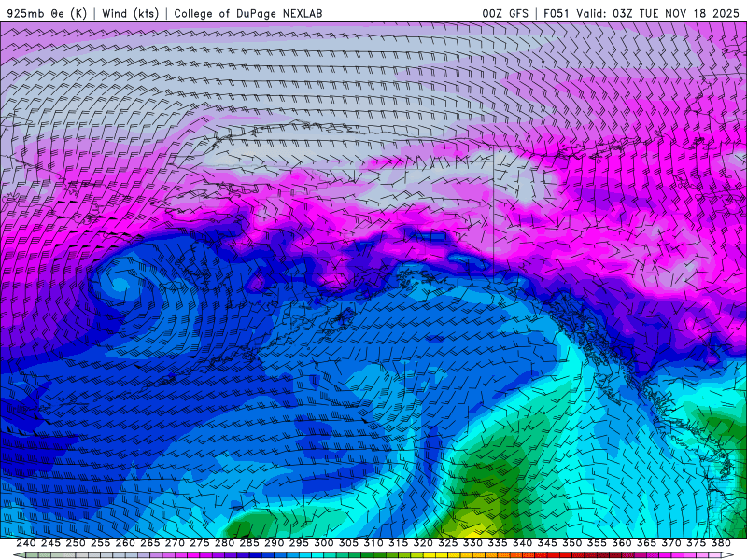Click the "925mb θe (K)" title label

click(x=47, y=13)
